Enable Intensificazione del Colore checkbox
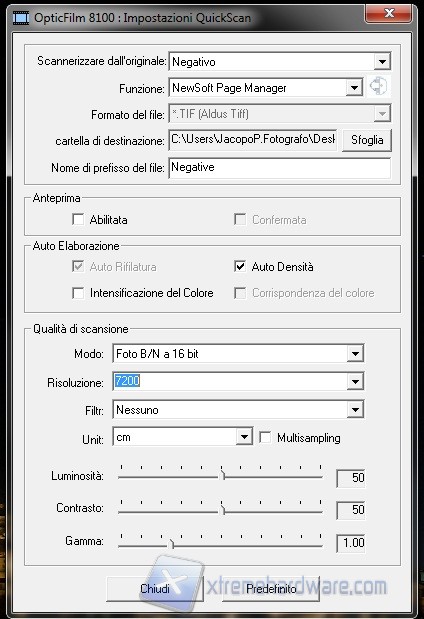Viewport: 424px width, 619px height. [x=78, y=293]
